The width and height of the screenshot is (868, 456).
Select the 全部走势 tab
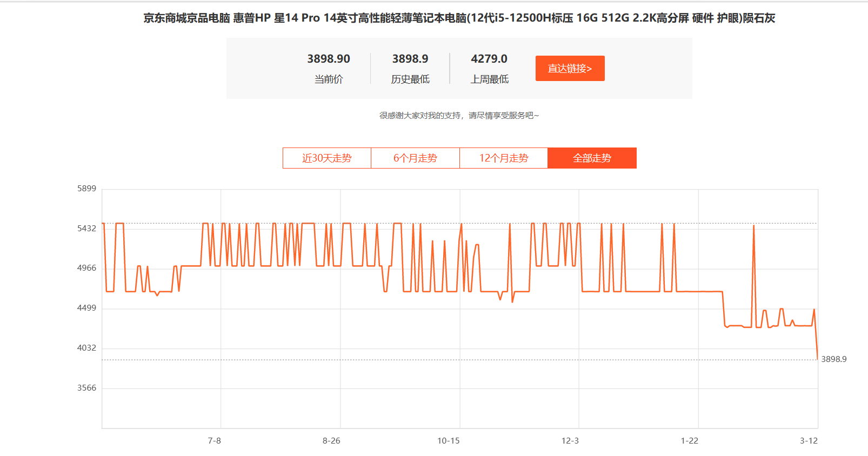592,158
